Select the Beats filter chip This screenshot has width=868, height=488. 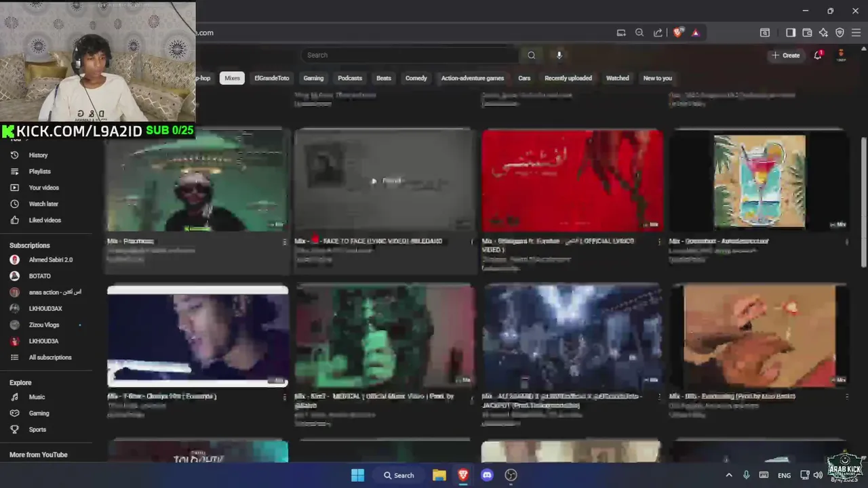click(x=384, y=78)
